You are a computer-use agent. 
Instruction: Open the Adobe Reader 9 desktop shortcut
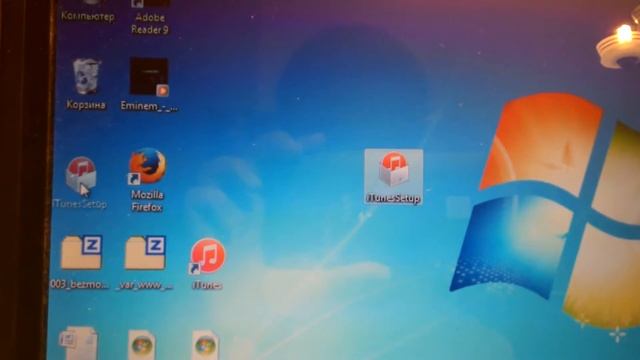pyautogui.click(x=150, y=16)
